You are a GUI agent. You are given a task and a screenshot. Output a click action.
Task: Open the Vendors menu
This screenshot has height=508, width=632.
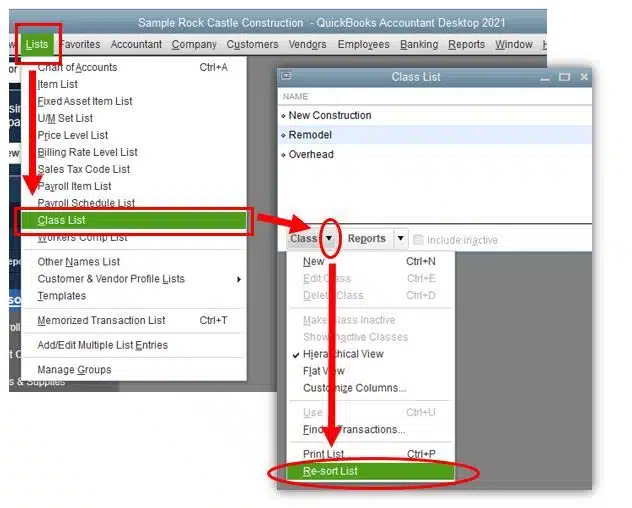pos(308,44)
